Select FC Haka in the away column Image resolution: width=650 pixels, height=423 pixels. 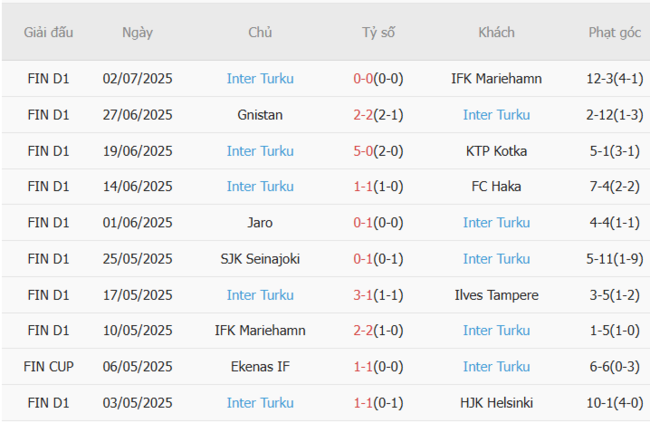(x=496, y=187)
